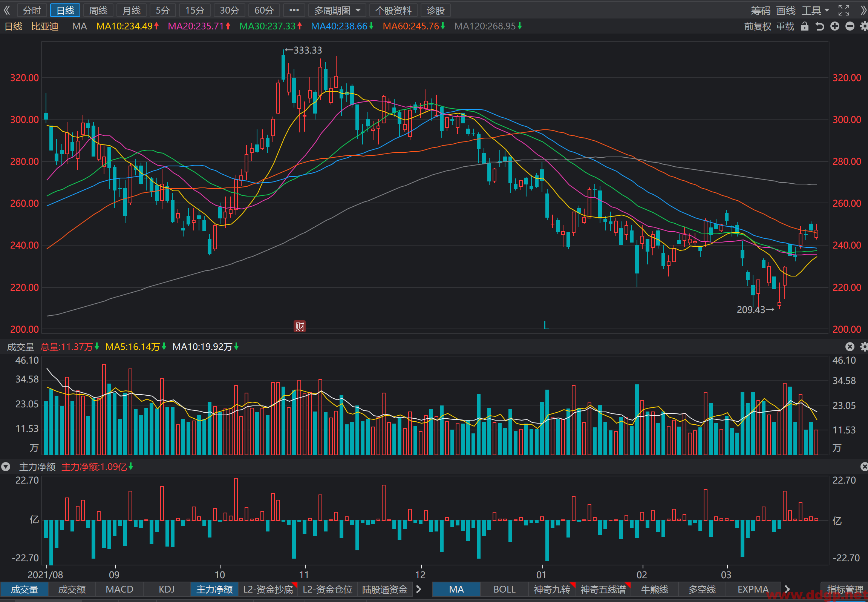Click the lock icon beside 重载
This screenshot has width=868, height=602.
(805, 26)
